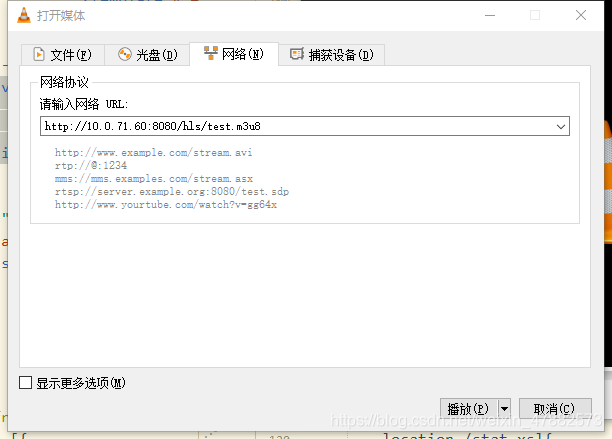Select the 网络(N) tab
Viewport: 612px width, 439px height.
234,54
